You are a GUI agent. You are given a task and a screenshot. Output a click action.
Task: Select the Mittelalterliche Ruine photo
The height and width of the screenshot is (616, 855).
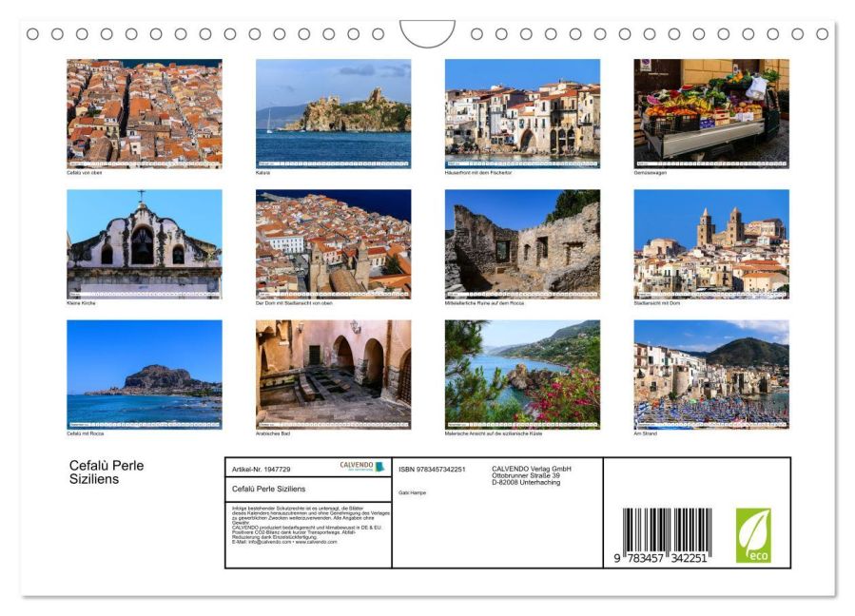(522, 243)
